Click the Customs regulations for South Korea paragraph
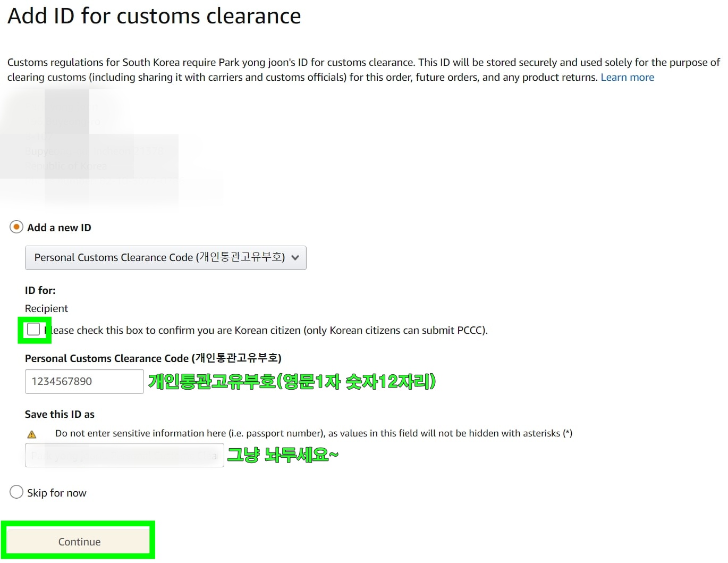Viewport: 728px width, 563px height. coord(363,70)
